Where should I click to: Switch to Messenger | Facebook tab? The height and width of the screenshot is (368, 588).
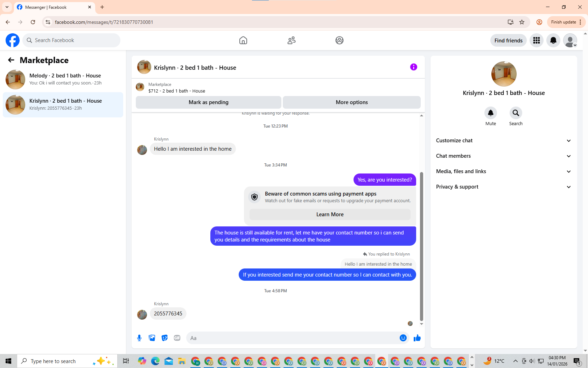point(54,7)
